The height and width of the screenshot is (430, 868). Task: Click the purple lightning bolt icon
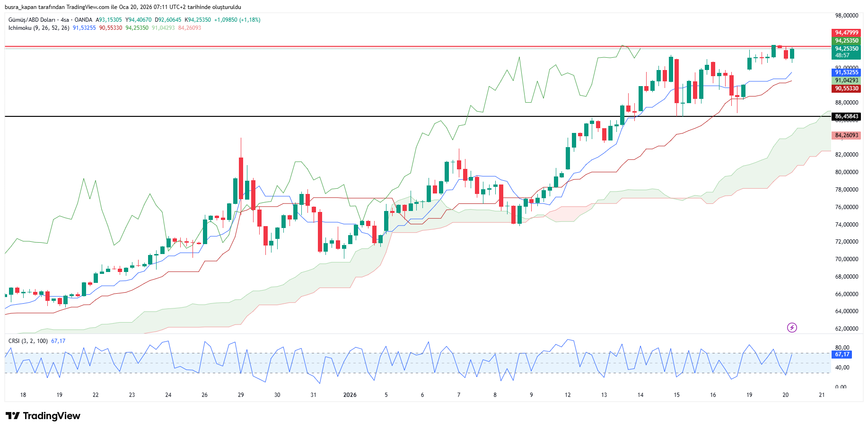coord(792,327)
